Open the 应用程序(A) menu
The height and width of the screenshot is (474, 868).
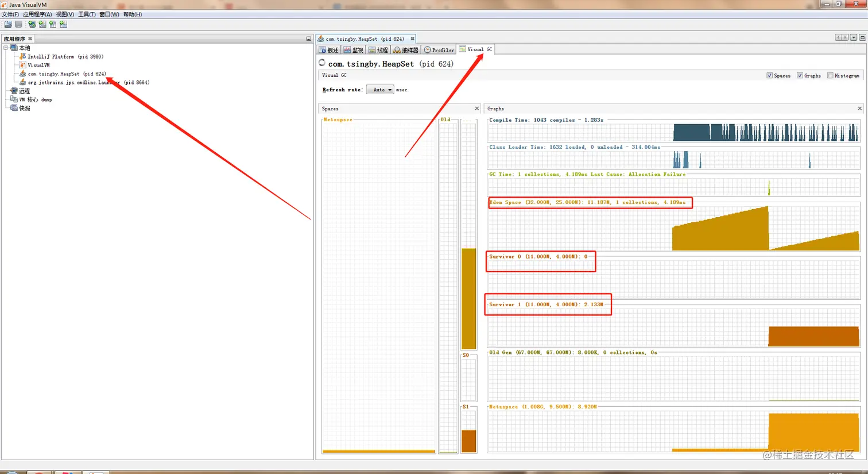tap(37, 14)
